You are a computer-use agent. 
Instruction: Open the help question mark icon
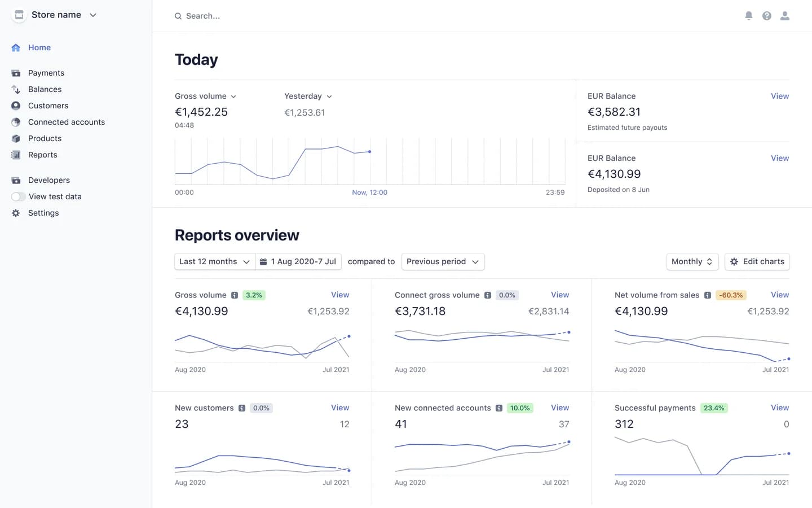tap(767, 16)
